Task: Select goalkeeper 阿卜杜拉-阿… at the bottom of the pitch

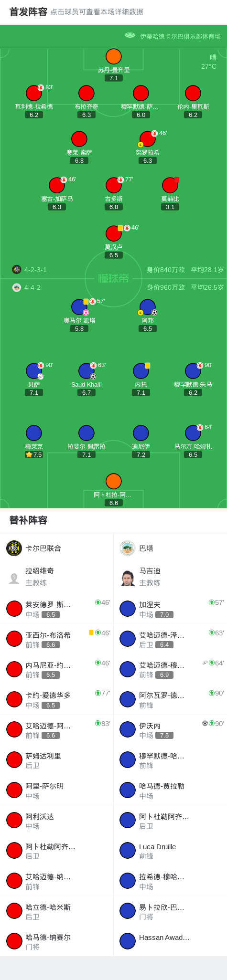Action: point(114,481)
